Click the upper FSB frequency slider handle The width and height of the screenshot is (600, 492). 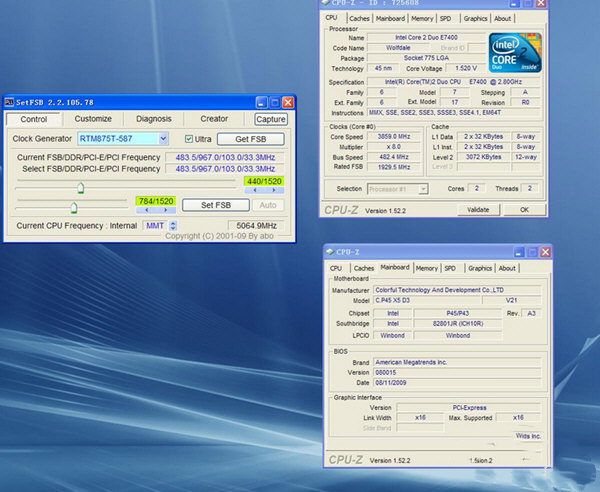(81, 187)
